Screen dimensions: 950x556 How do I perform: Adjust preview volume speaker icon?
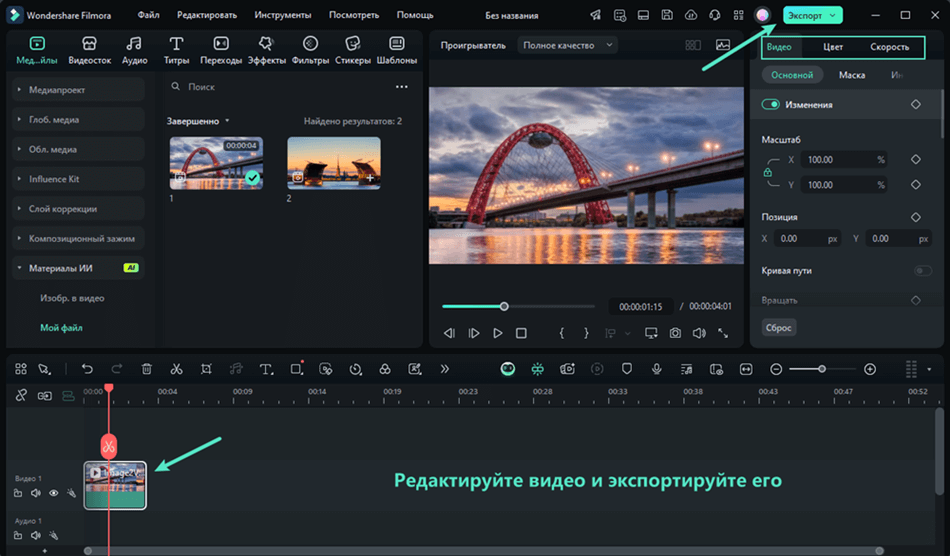(x=699, y=333)
